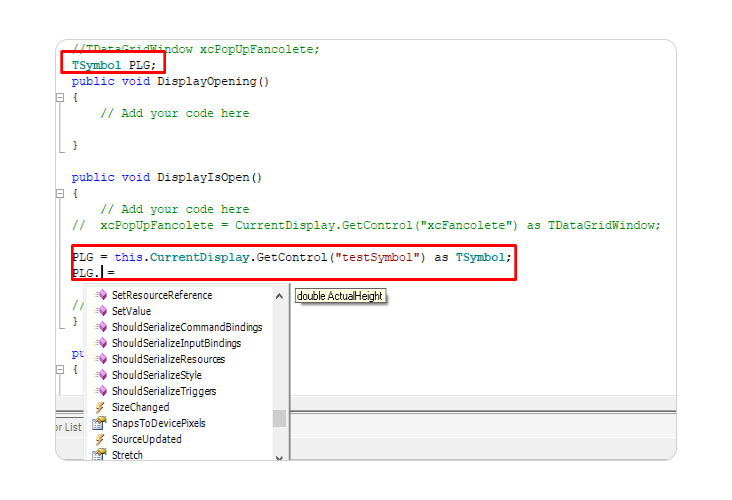Screen dimensions: 732x500
Task: Select the Stretch property icon
Action: [x=100, y=456]
